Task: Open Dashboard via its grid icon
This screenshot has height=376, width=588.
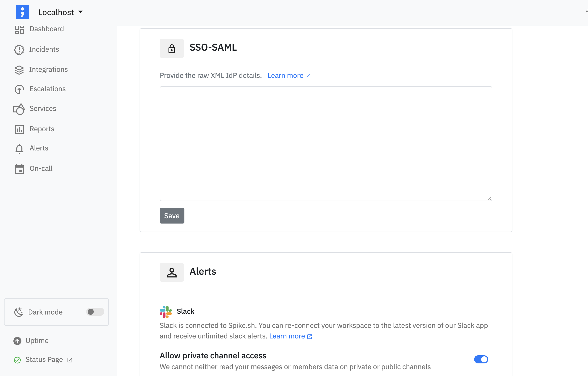Action: click(x=19, y=29)
